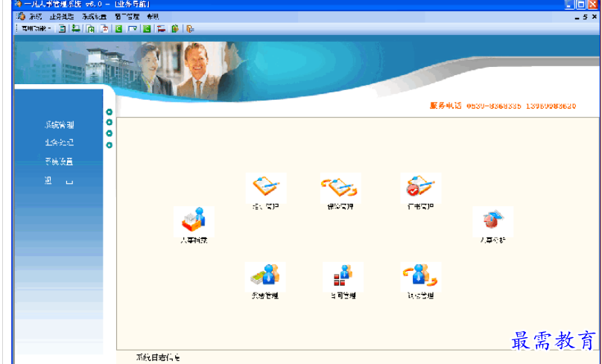This screenshot has height=364, width=602.
Task: Expand the 常用功能 toolbar dropdown
Action: tap(36, 29)
